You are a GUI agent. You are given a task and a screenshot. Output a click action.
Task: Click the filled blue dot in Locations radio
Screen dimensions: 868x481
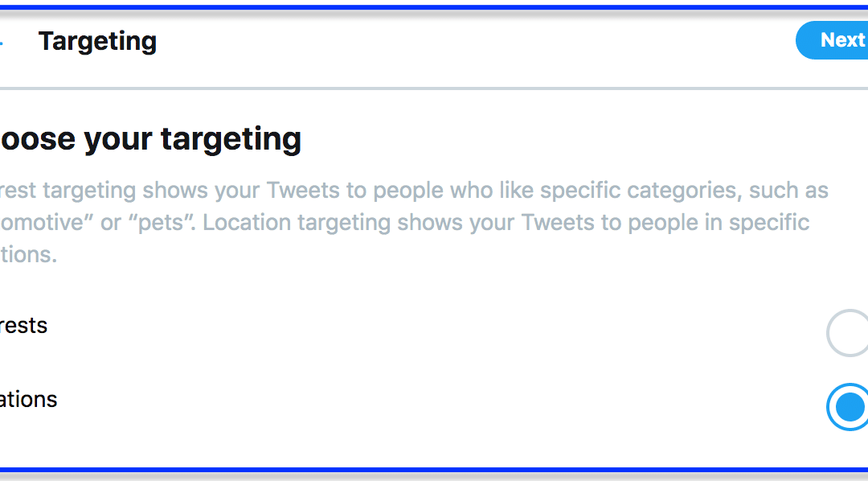850,407
